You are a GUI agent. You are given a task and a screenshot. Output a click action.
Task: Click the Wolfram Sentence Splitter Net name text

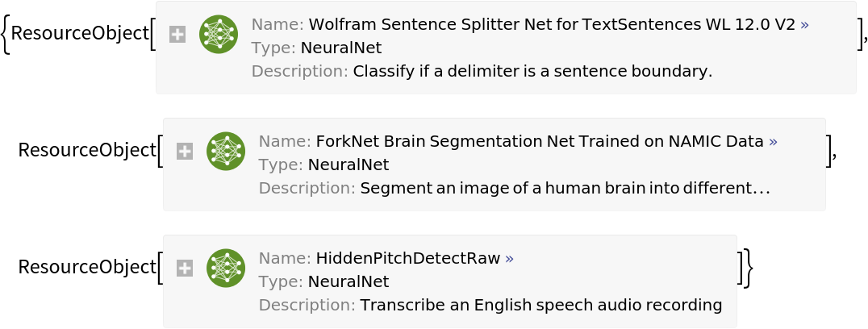[x=524, y=24]
